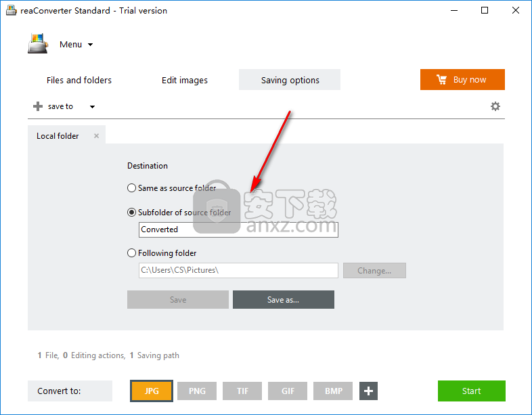Choose GIF as output format

point(288,391)
